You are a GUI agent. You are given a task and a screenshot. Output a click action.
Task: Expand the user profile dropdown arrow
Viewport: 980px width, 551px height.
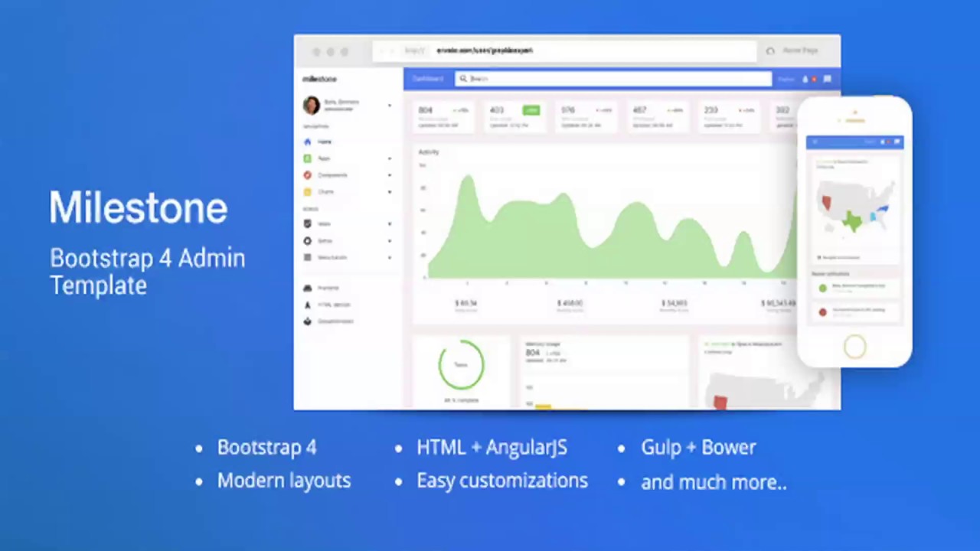390,106
